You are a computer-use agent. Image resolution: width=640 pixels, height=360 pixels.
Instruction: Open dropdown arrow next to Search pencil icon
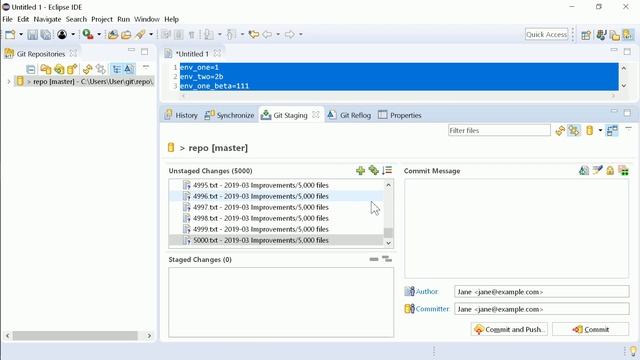[151, 35]
